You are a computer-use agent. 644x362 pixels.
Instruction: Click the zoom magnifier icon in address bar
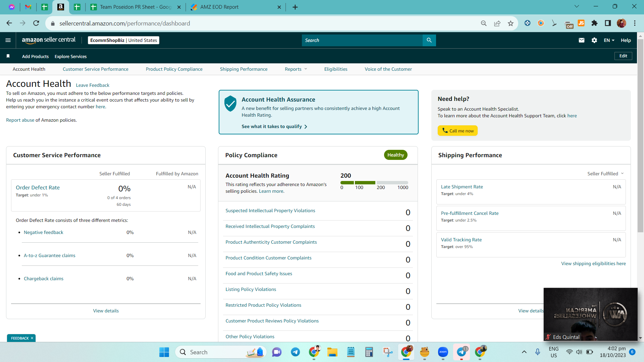pos(484,23)
